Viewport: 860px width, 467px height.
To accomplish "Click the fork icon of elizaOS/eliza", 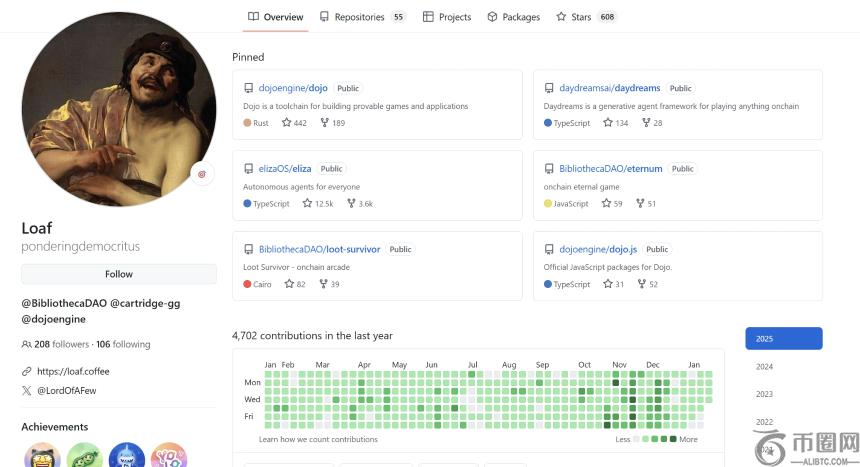I will [351, 203].
